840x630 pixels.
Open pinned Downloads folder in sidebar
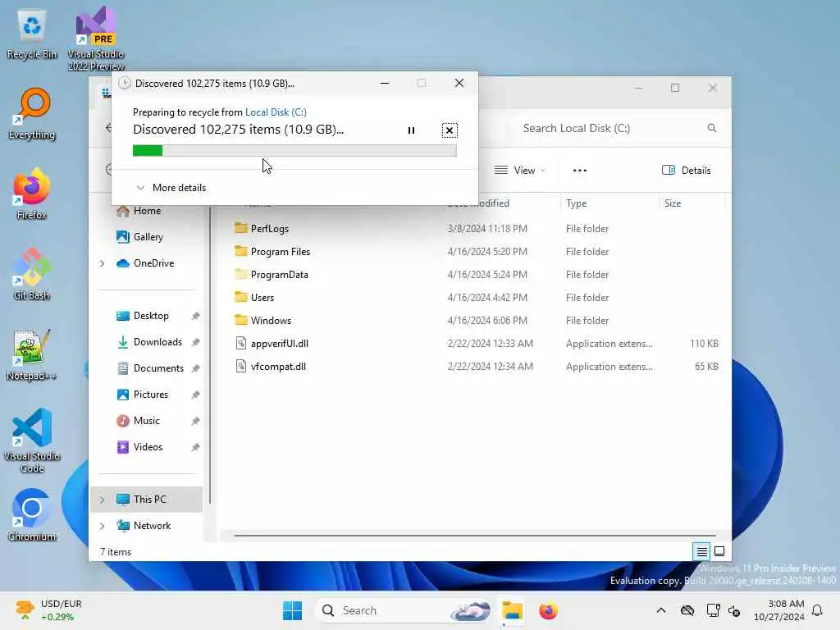pos(157,342)
